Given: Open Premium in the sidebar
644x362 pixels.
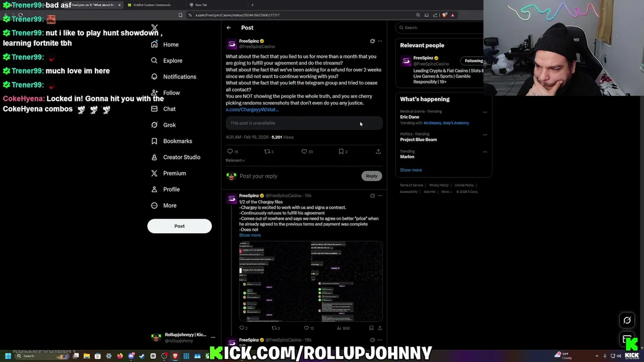Looking at the screenshot, I should pyautogui.click(x=169, y=173).
